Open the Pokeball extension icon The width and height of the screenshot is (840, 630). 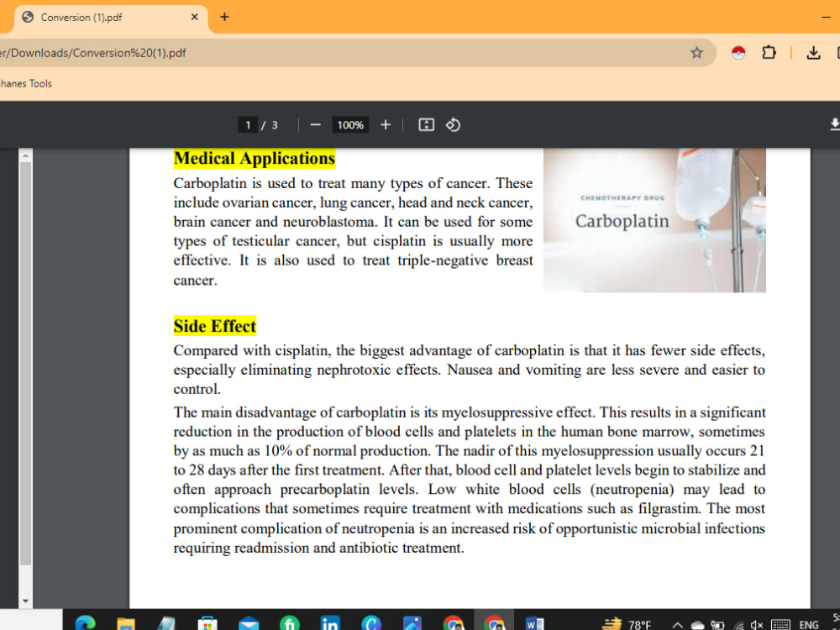tap(738, 52)
